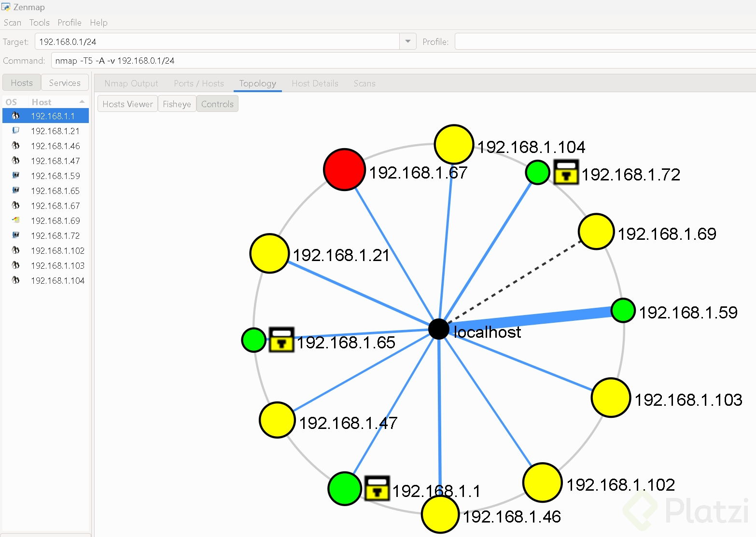
Task: Select host 192.168.1.102 in the list
Action: point(46,250)
